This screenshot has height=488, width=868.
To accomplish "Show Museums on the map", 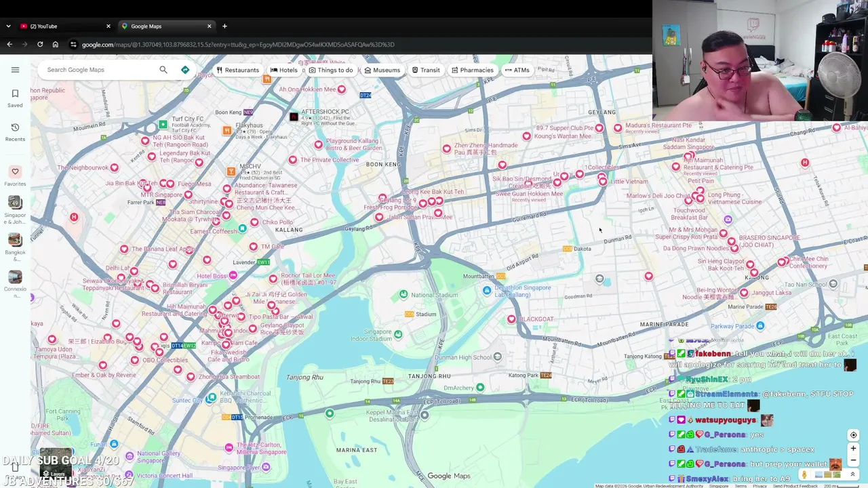I will 382,70.
